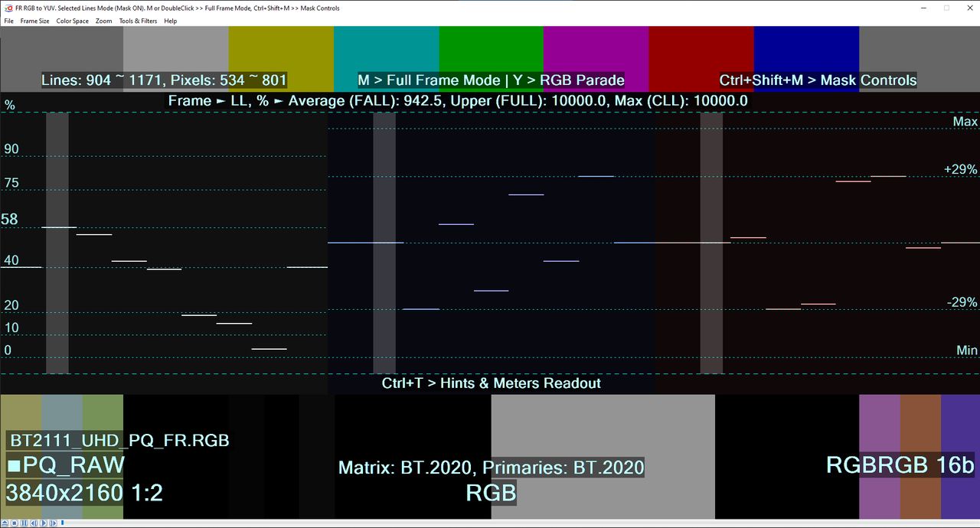Open the Zoom menu
The height and width of the screenshot is (528, 980).
tap(103, 21)
